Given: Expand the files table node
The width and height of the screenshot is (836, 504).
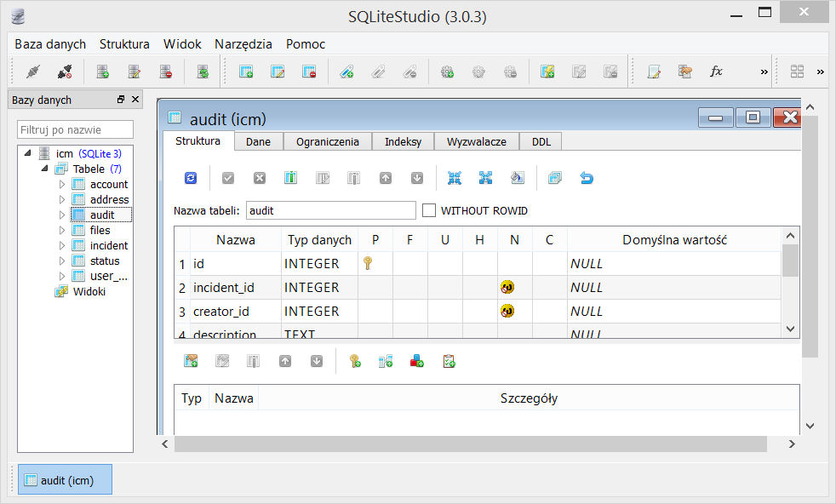Looking at the screenshot, I should (x=62, y=231).
